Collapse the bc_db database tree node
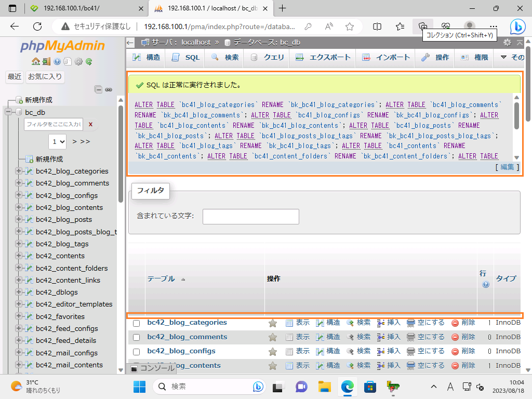Screen dimensions: 532x399 (x=8, y=112)
